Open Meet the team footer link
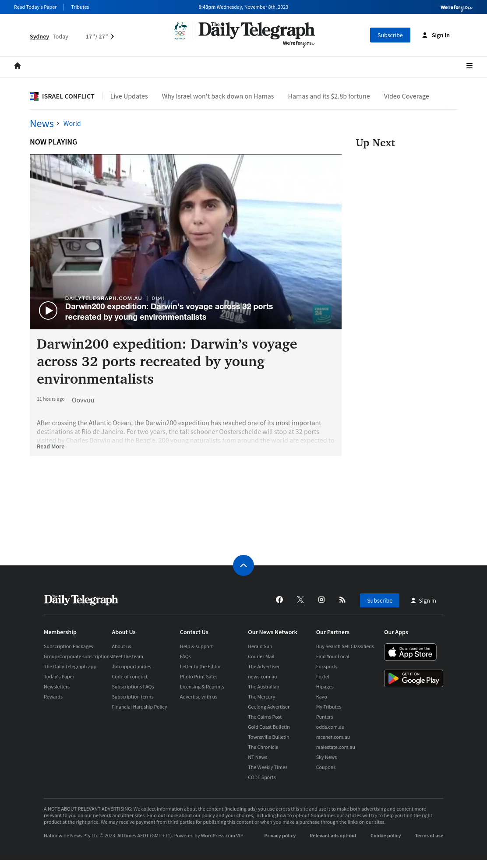Screen dimensions: 487x868 (127, 656)
